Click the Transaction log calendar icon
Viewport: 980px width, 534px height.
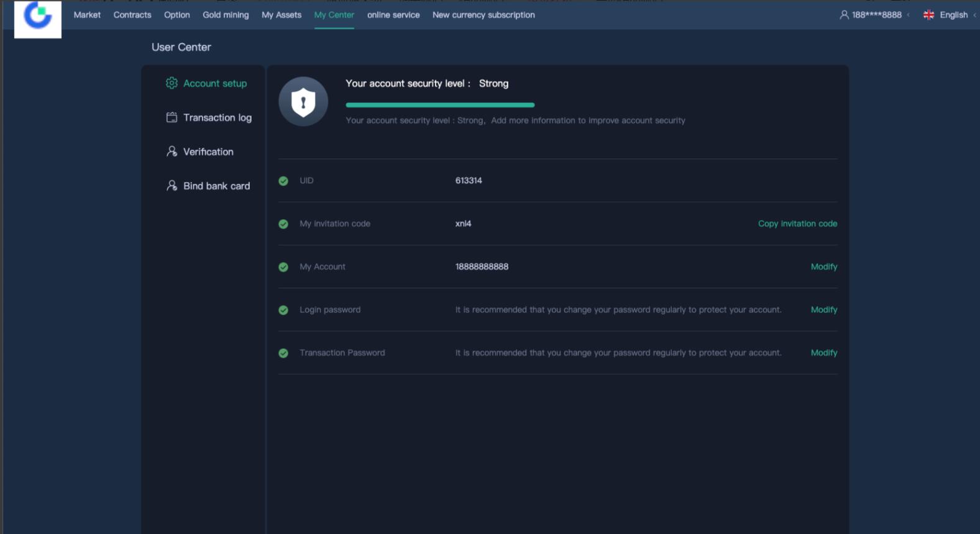point(172,117)
